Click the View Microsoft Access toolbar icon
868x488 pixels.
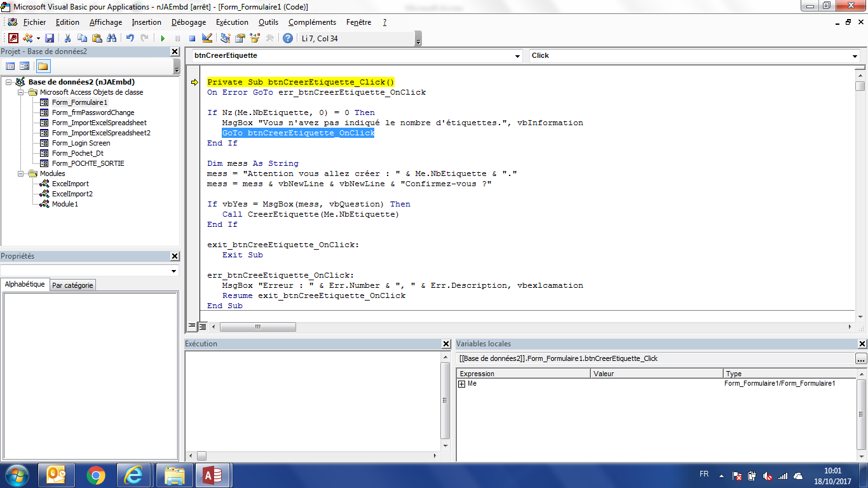[13, 38]
